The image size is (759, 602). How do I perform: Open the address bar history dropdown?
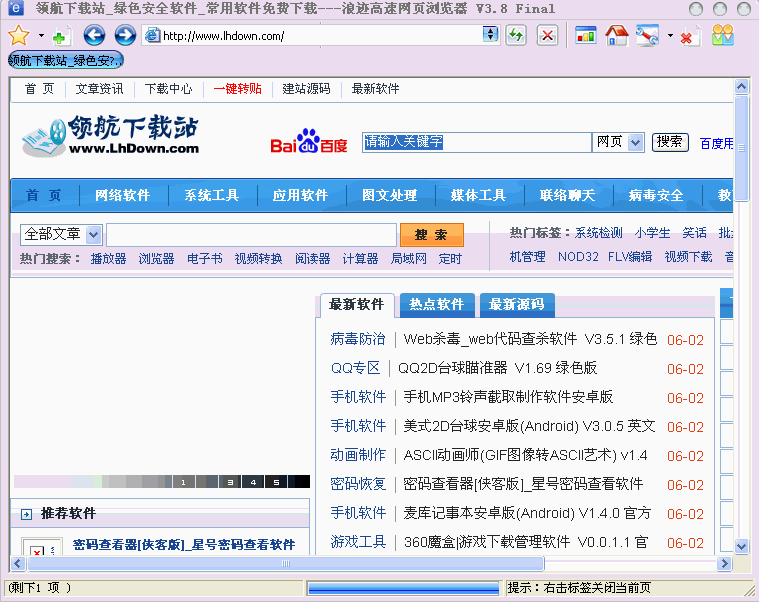coord(490,34)
